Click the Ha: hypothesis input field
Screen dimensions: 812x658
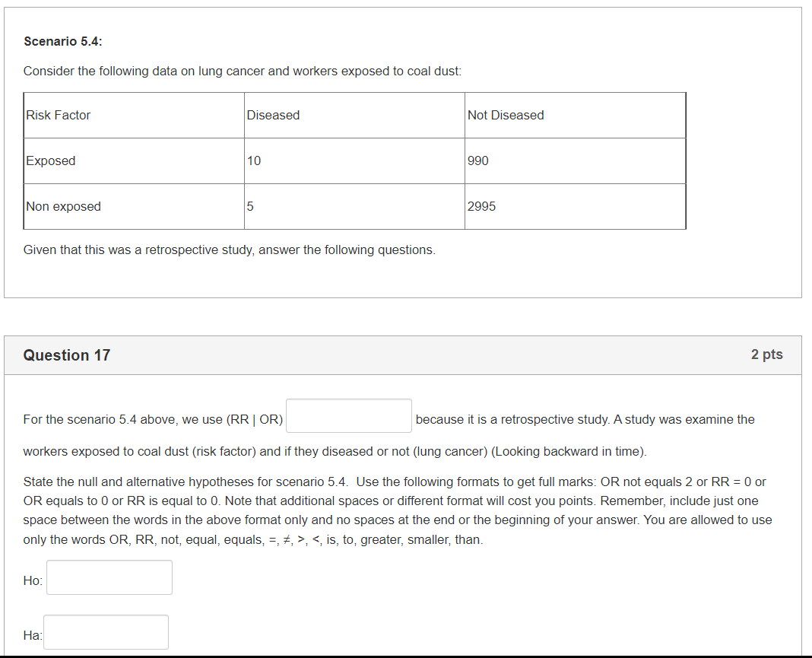pos(106,632)
